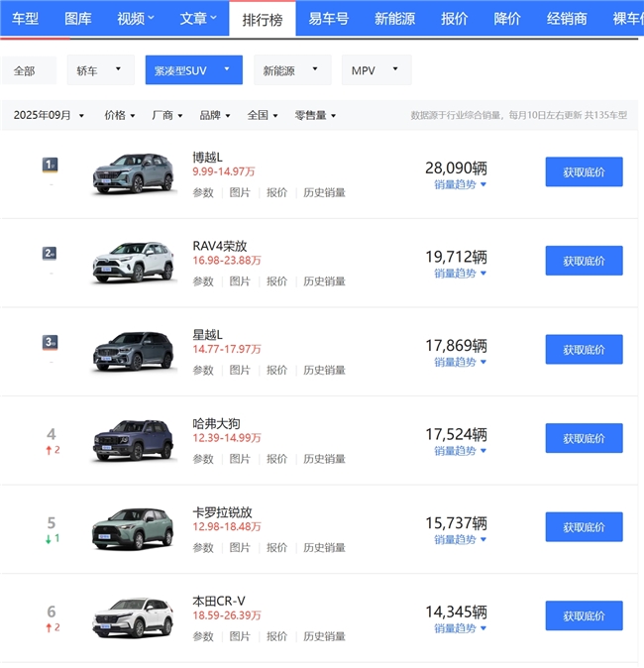This screenshot has width=644, height=668.
Task: Open the RAV4荣放 car photo
Action: tap(133, 263)
